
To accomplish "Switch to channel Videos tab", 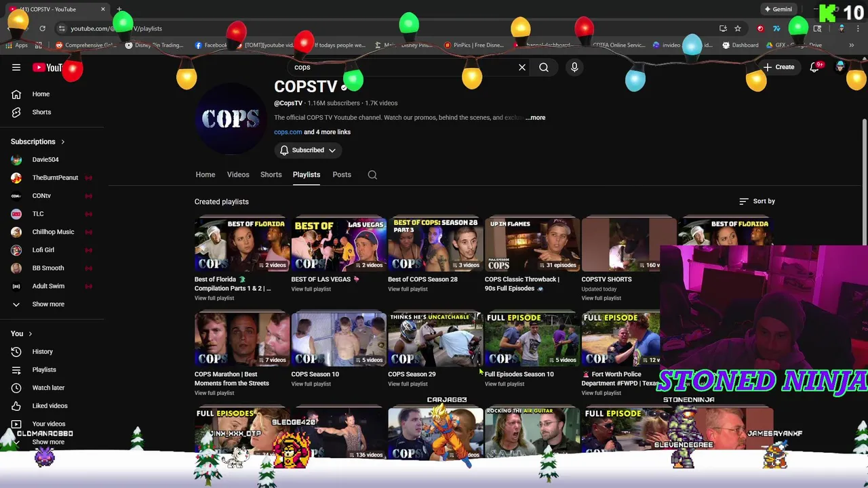I will [238, 175].
